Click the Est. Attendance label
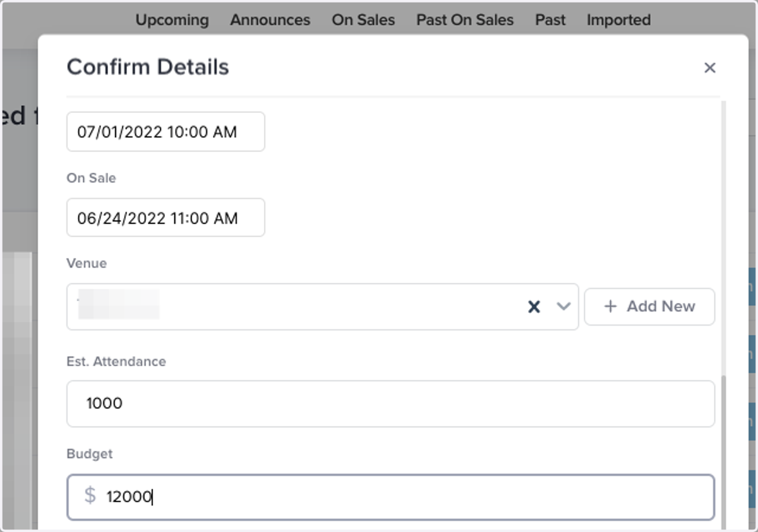Screen dimensions: 758x532 click(x=116, y=362)
